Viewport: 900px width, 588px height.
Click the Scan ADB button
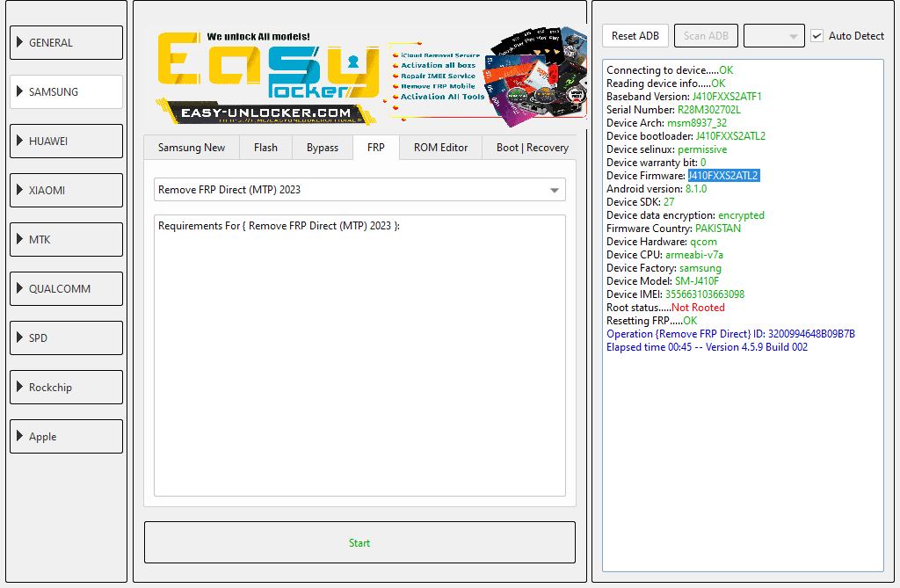[x=706, y=36]
